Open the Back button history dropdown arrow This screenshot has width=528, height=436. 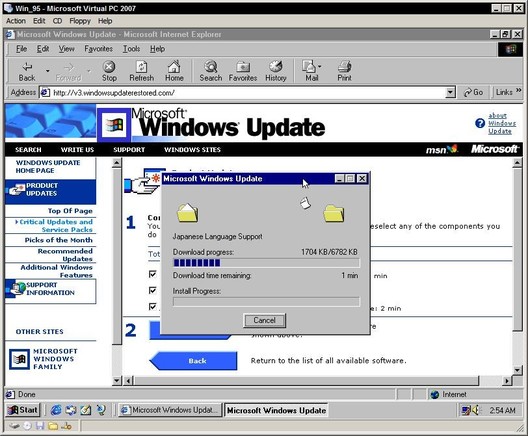point(47,71)
